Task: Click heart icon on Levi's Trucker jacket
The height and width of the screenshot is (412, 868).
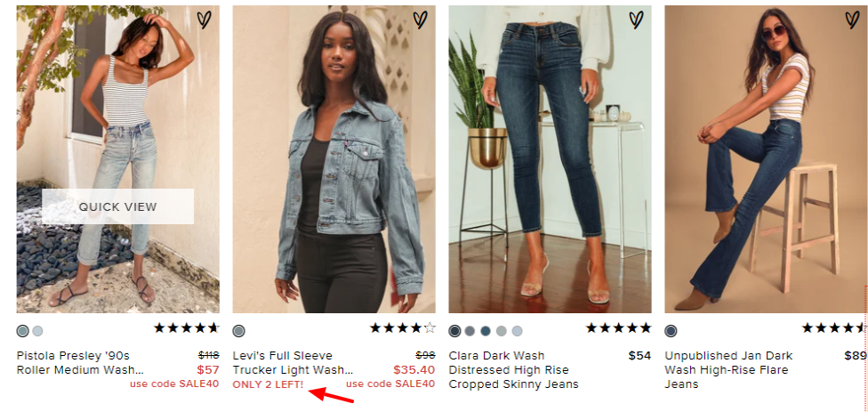Action: point(420,20)
